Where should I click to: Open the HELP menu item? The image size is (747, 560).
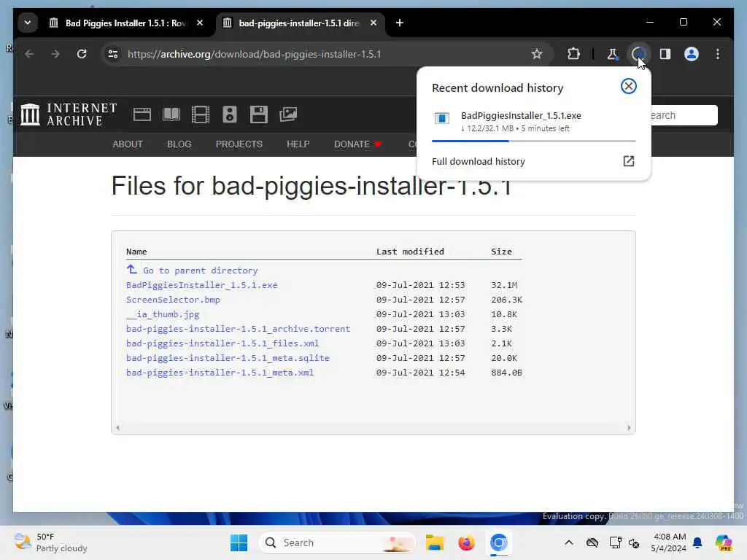tap(298, 144)
